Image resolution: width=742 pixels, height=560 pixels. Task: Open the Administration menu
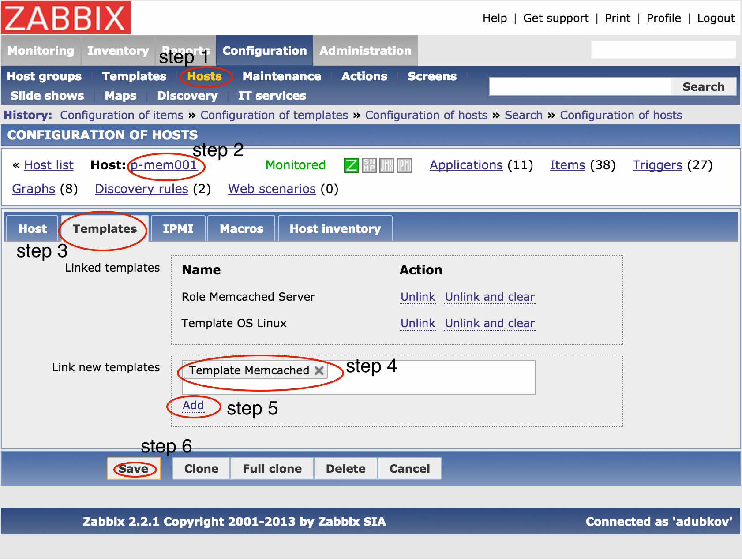[x=365, y=50]
